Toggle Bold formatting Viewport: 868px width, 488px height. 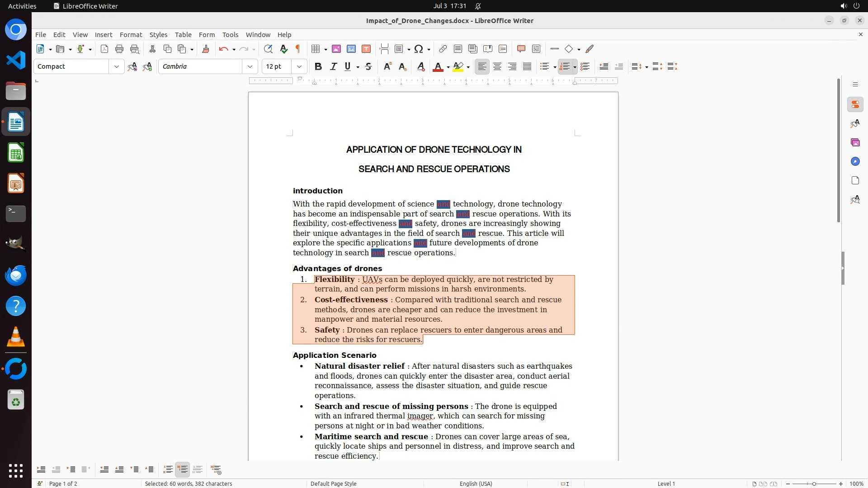coord(318,66)
